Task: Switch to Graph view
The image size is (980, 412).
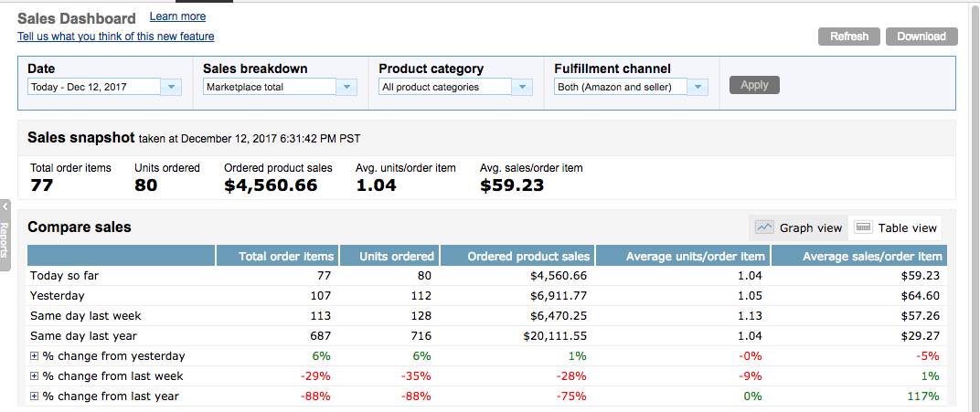Action: click(799, 227)
